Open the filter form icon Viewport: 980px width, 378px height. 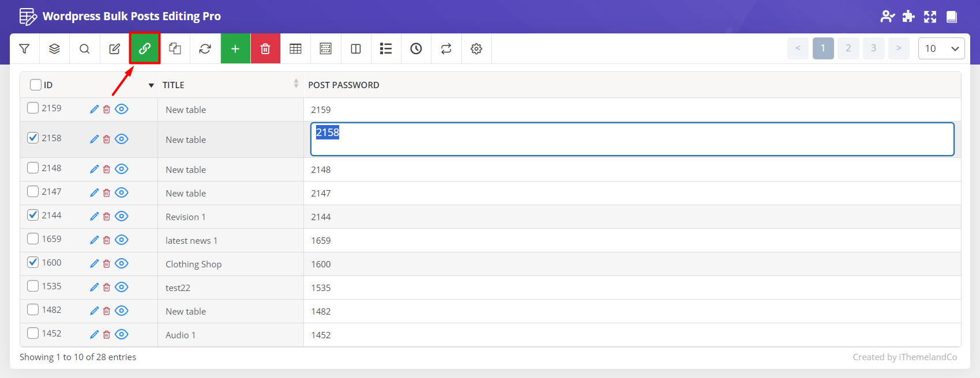click(24, 49)
